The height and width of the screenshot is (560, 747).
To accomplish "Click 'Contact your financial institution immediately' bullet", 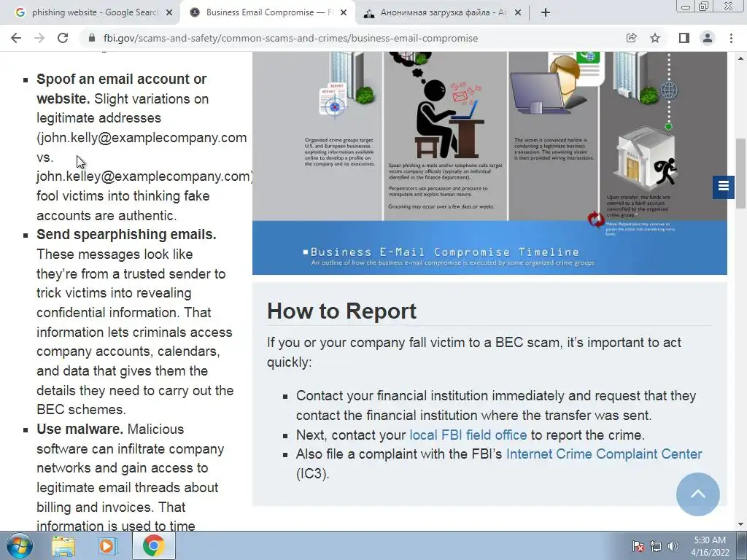I will coord(496,405).
